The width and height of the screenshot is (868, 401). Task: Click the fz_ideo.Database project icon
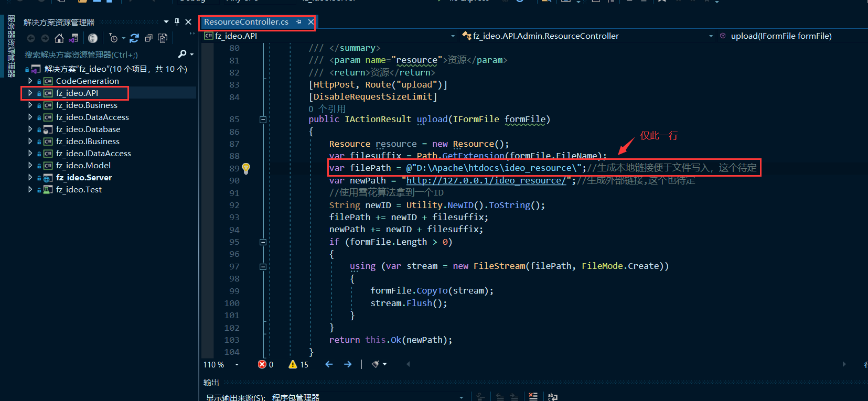48,129
